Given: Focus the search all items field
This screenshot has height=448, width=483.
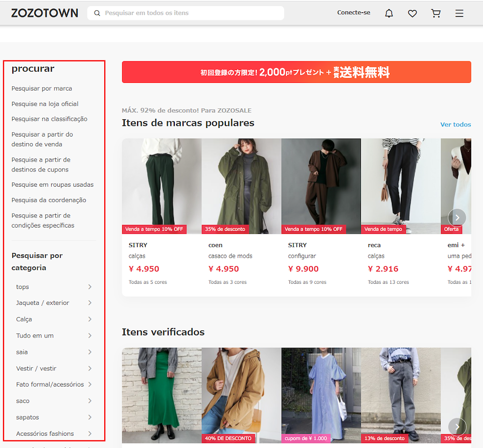Looking at the screenshot, I should pos(186,13).
